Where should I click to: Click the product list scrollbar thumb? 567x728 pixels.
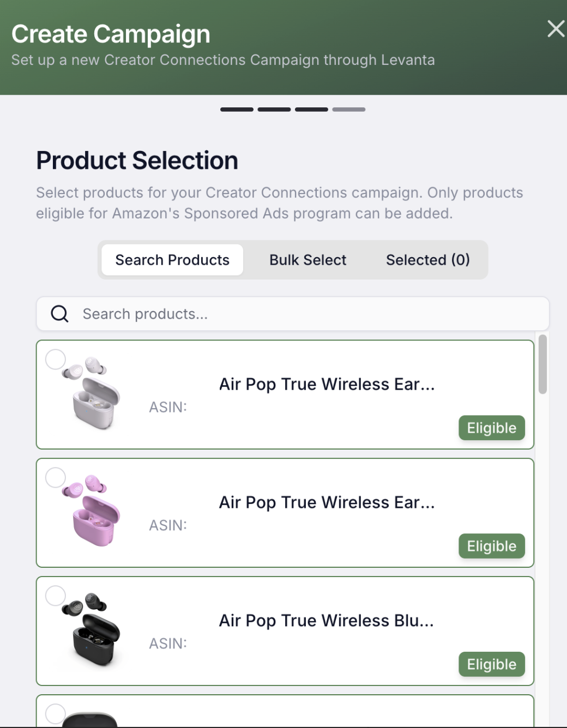(542, 364)
